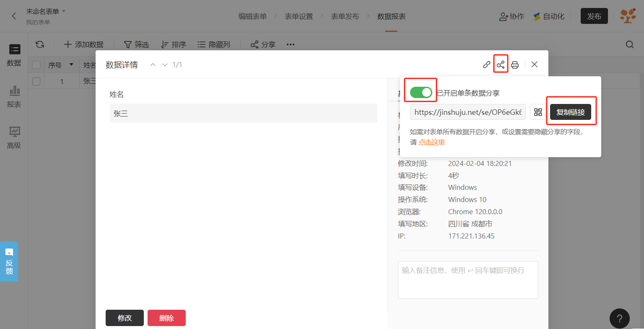Image resolution: width=644 pixels, height=329 pixels.
Task: Go to previous record with up chevron
Action: coord(153,65)
